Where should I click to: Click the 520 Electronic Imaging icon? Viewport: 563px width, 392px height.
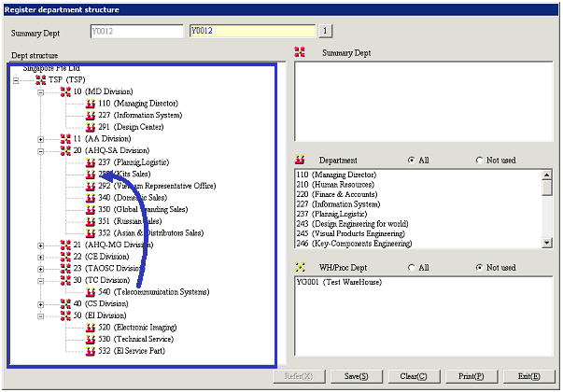click(91, 328)
